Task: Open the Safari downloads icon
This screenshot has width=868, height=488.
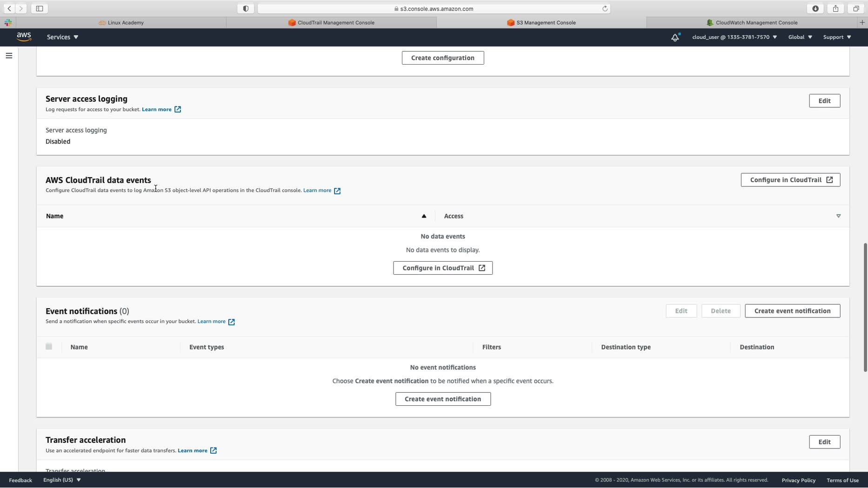Action: 815,8
